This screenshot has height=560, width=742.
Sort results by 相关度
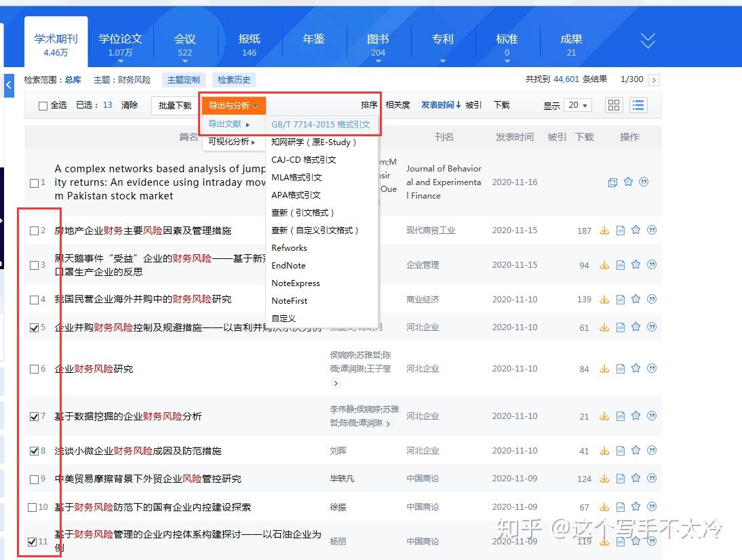397,105
